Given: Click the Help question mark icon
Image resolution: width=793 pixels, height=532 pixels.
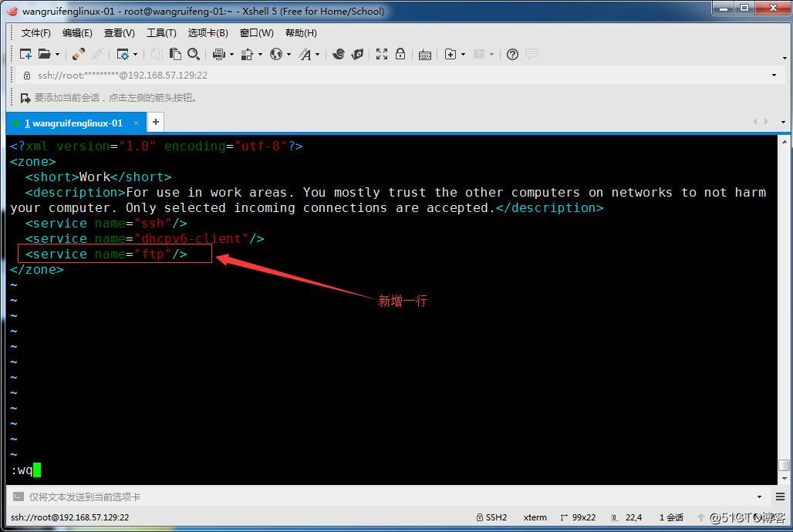Looking at the screenshot, I should tap(512, 54).
